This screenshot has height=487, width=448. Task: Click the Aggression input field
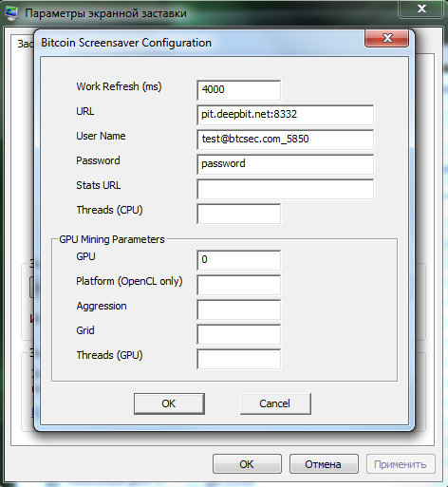point(238,309)
